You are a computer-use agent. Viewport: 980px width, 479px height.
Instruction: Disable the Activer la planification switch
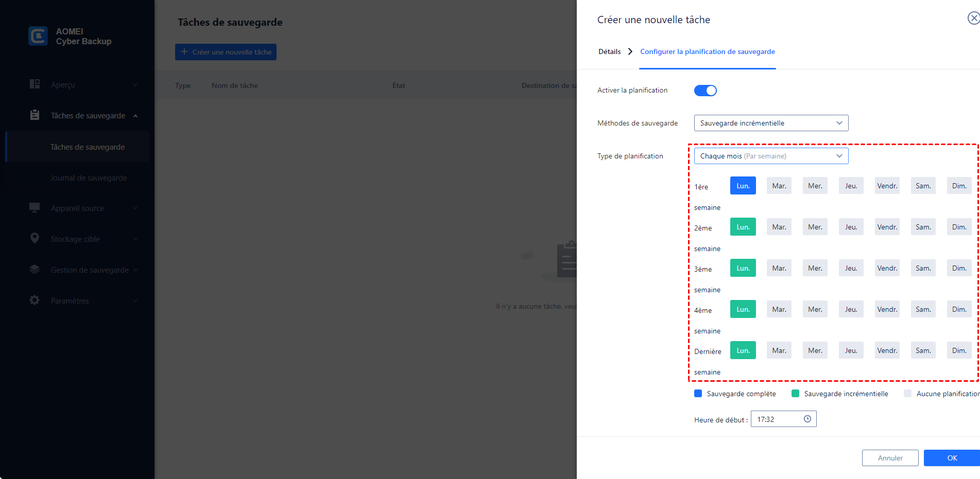705,91
